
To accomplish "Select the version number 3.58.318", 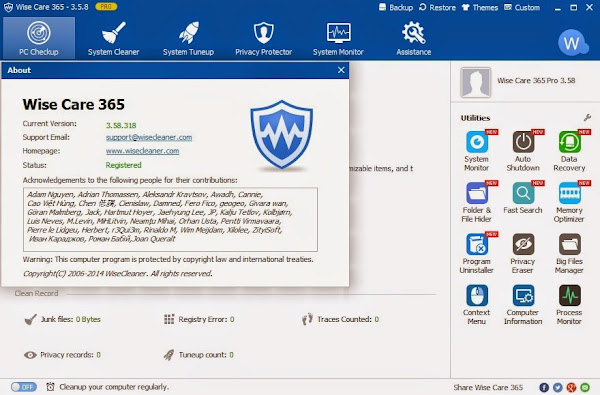I will 121,126.
